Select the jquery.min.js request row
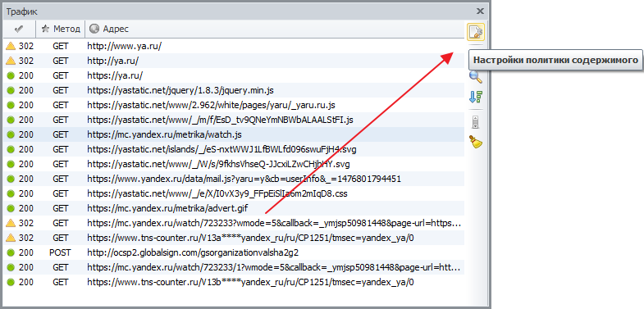This screenshot has height=309, width=644. [234, 90]
